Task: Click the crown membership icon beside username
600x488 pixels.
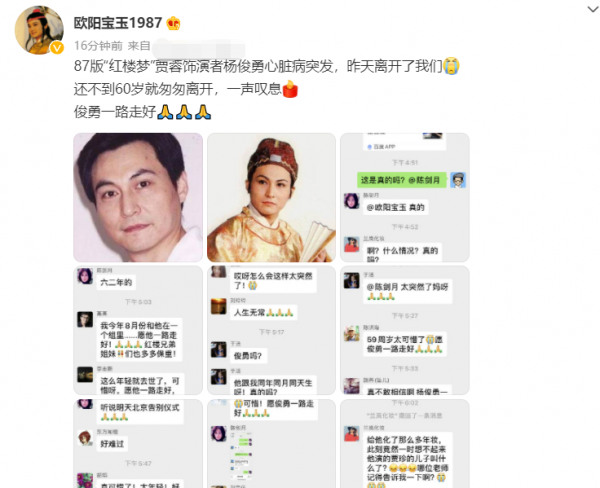Action: tap(173, 23)
